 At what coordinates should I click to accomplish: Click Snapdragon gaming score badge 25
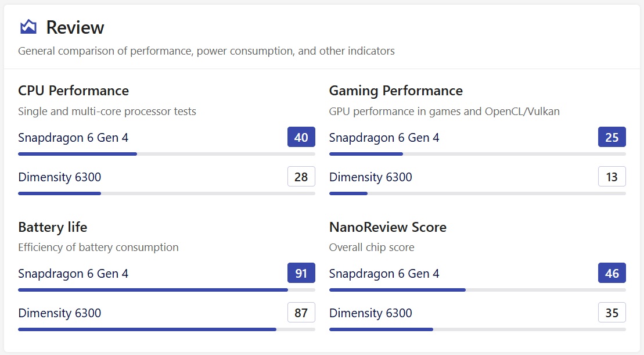611,137
